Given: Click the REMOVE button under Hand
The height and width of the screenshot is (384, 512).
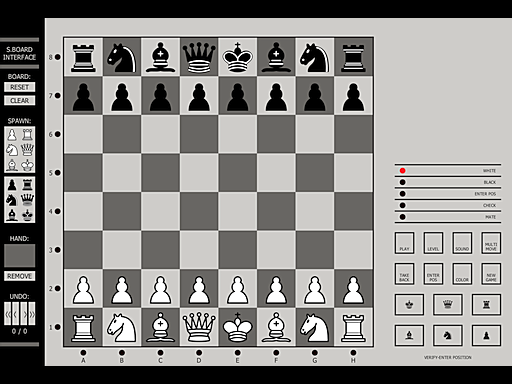Looking at the screenshot, I should [19, 276].
